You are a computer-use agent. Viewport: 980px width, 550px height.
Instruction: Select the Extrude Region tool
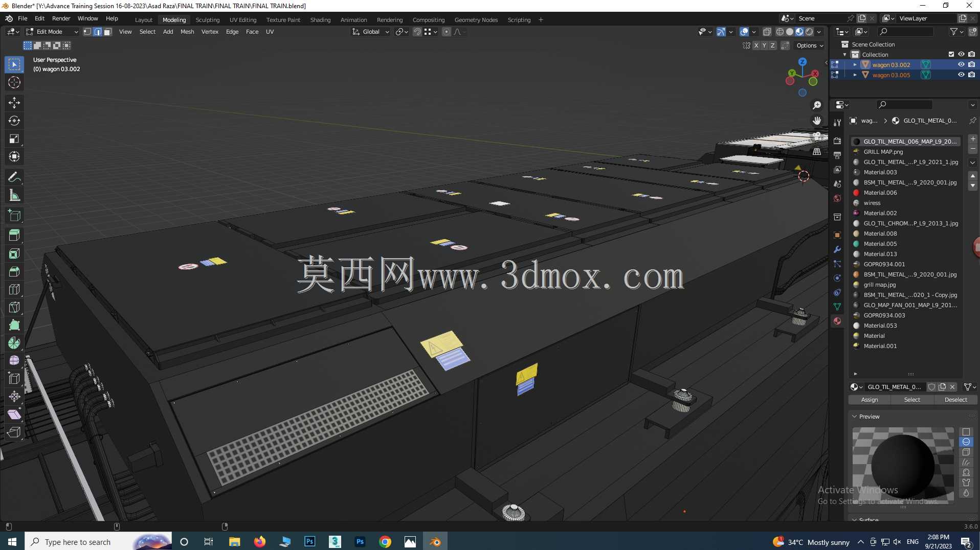point(14,235)
